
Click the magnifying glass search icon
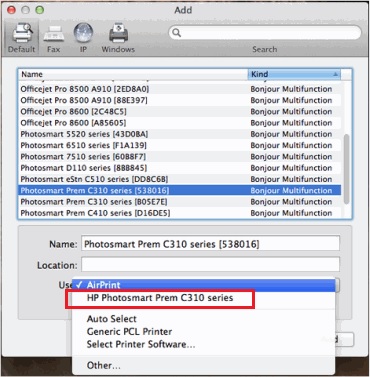tap(177, 33)
